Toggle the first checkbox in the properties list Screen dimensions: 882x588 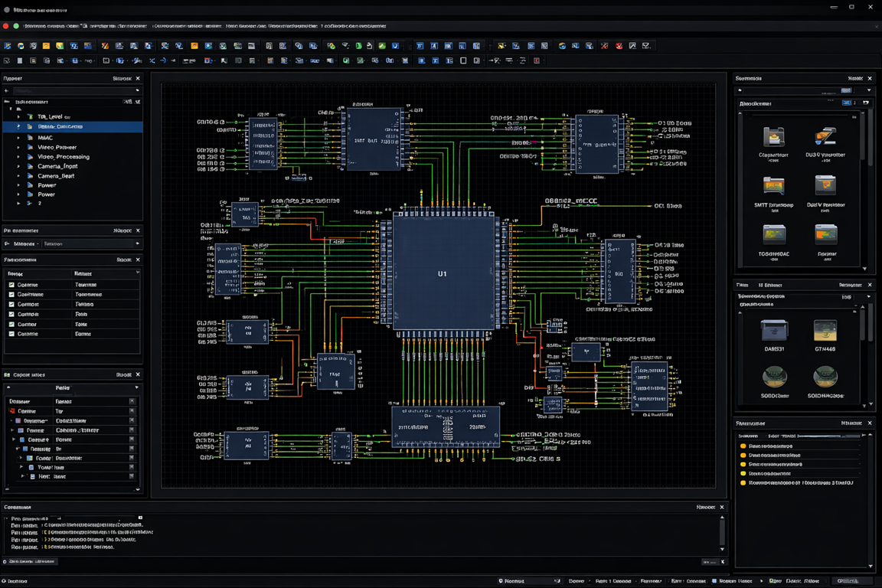click(x=11, y=285)
